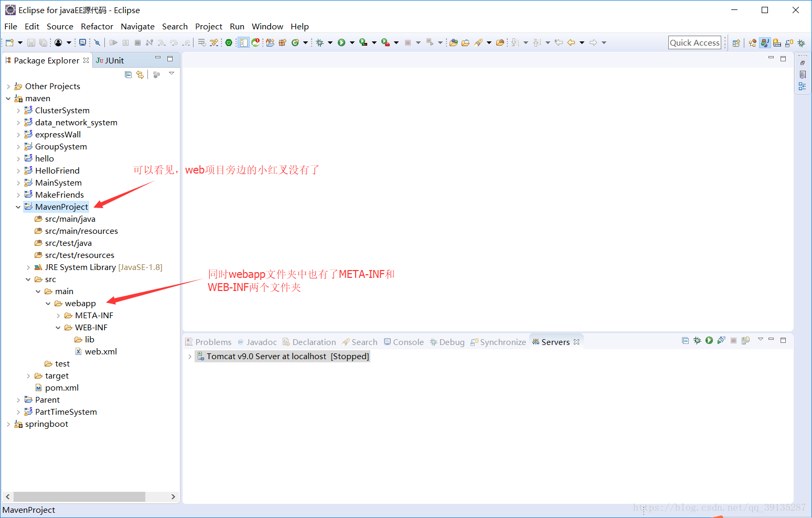Collapse the maven working set node

click(8, 99)
